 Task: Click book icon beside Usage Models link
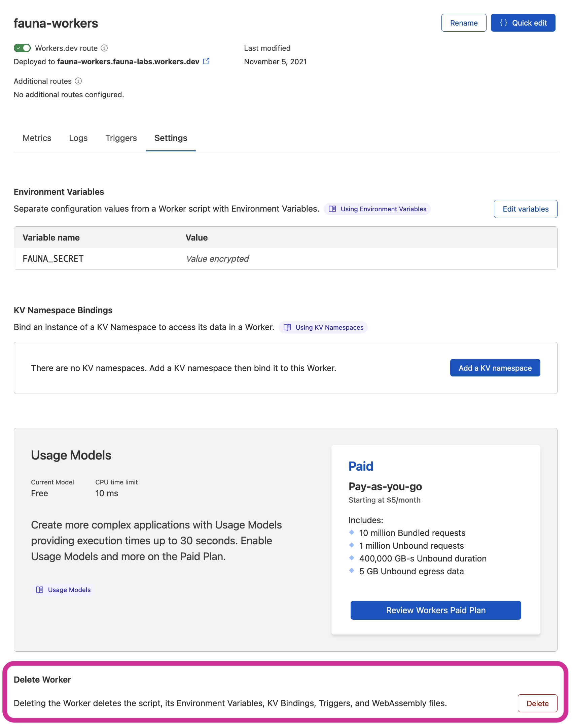coord(40,590)
